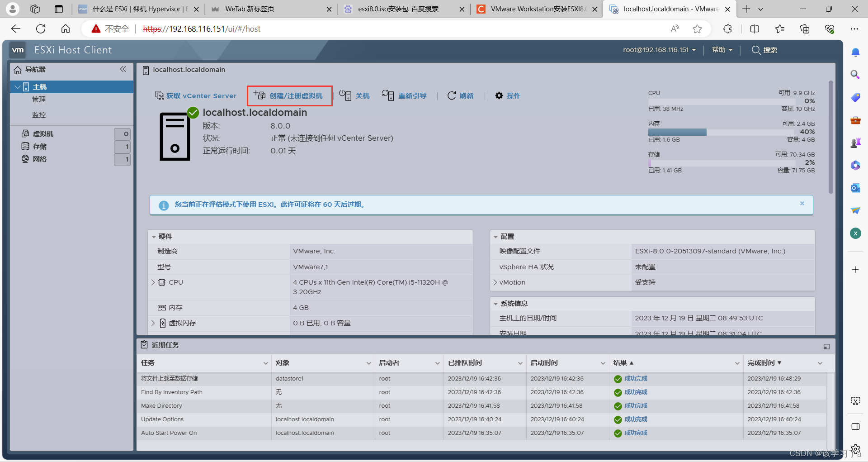Collapse the Hardware (硬件) section

(154, 237)
